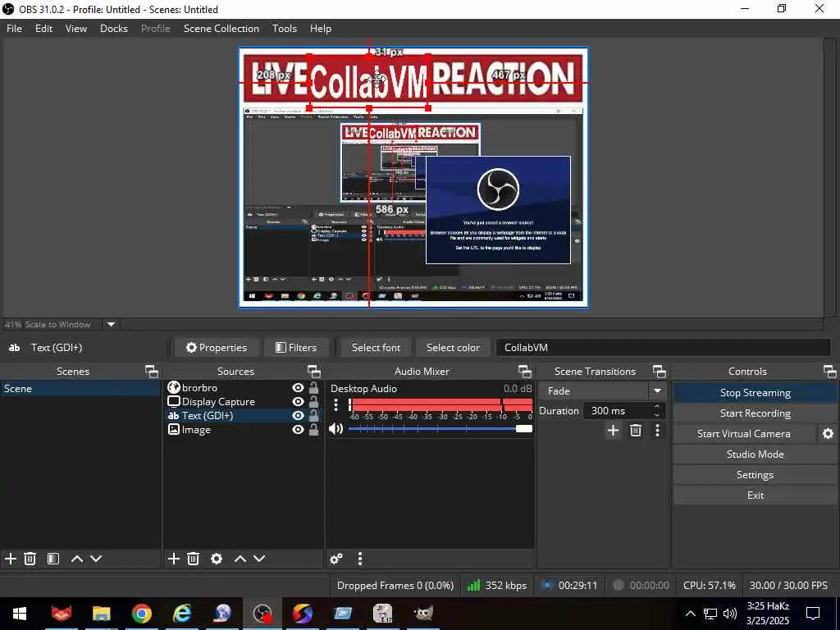840x630 pixels.
Task: Open Filters for the text source
Action: click(x=296, y=347)
